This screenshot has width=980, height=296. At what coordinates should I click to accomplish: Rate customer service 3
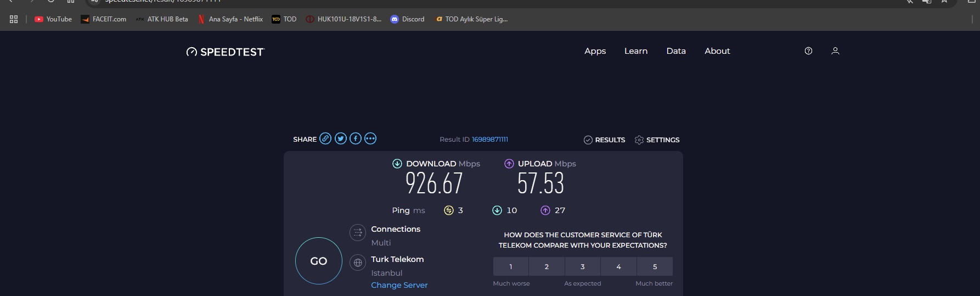click(583, 266)
